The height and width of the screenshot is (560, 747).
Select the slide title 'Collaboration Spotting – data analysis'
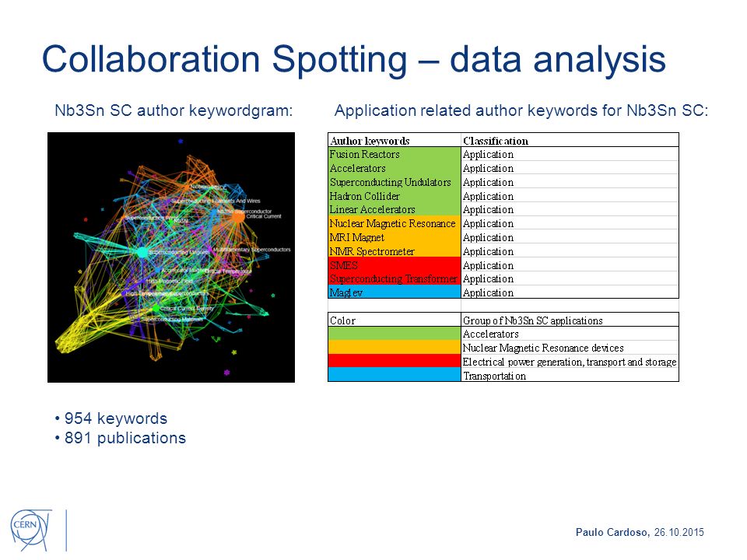(353, 60)
